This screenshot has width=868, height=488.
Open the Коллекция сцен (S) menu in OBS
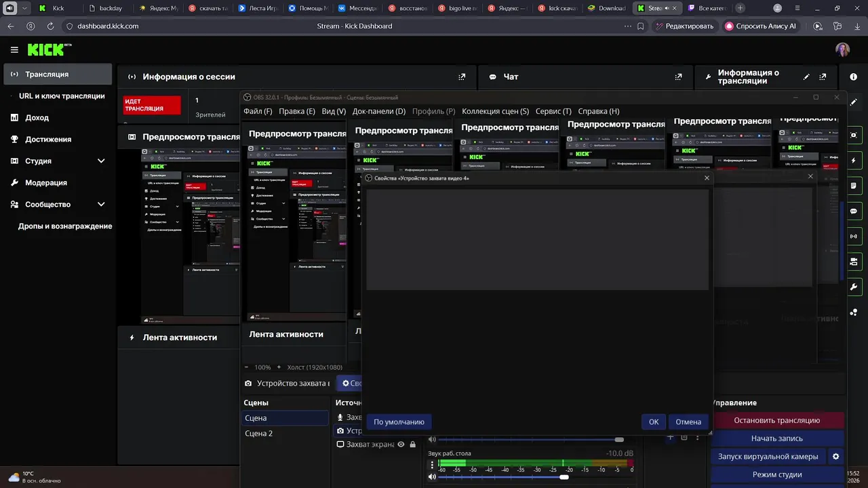[x=495, y=111]
